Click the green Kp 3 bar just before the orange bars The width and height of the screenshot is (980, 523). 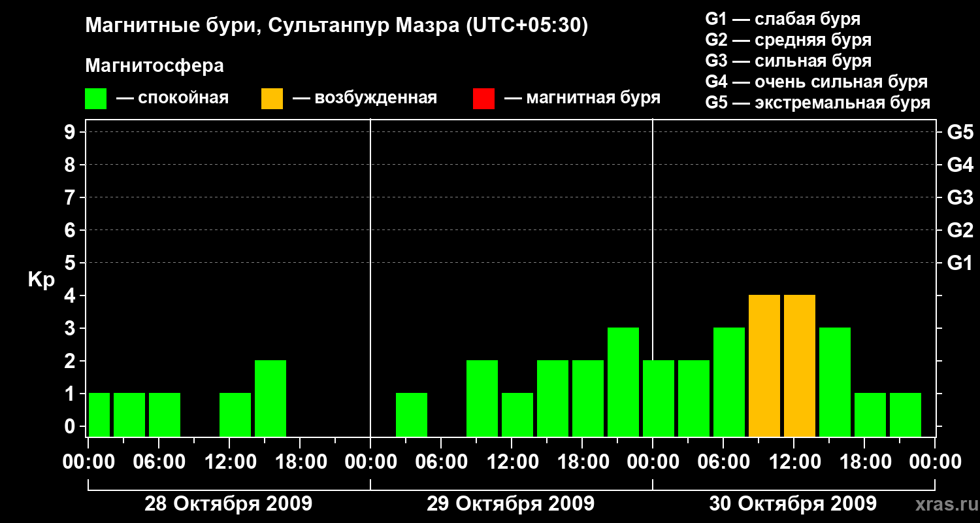(729, 382)
